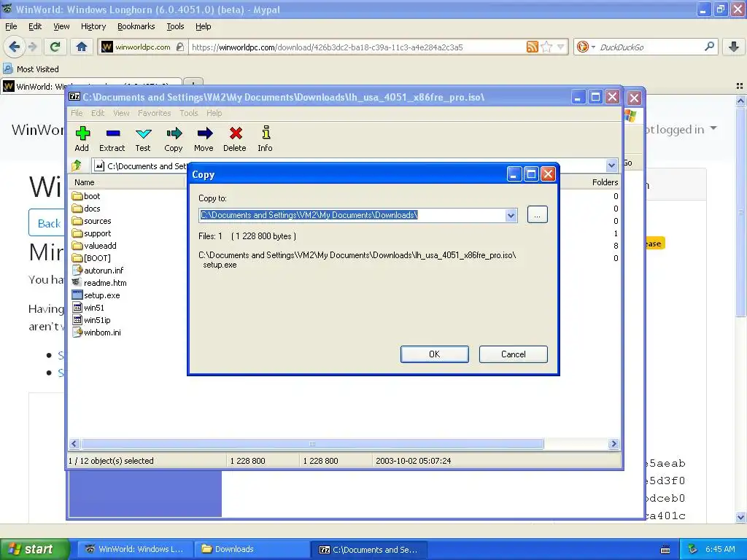Click the Copy to path input field

pyautogui.click(x=352, y=215)
